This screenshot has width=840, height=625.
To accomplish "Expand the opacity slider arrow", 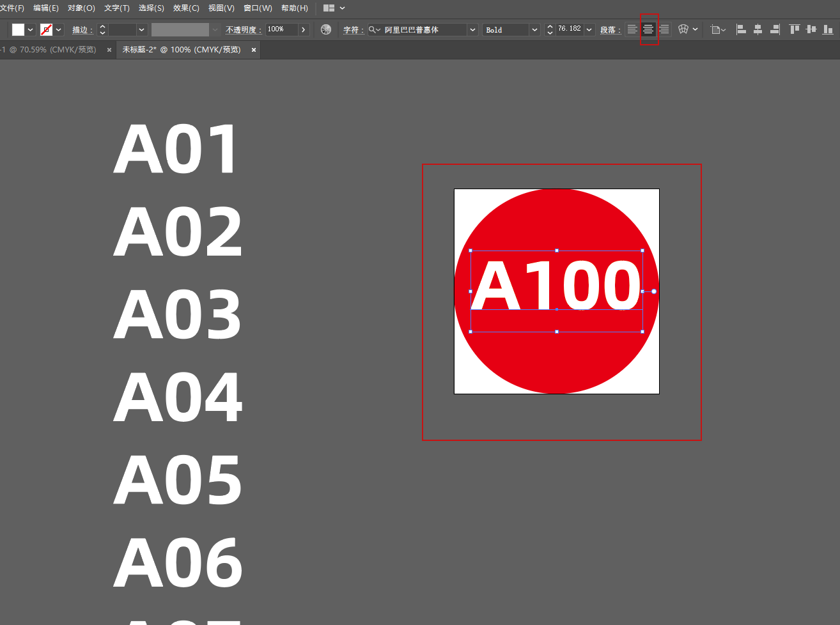I will pos(304,29).
